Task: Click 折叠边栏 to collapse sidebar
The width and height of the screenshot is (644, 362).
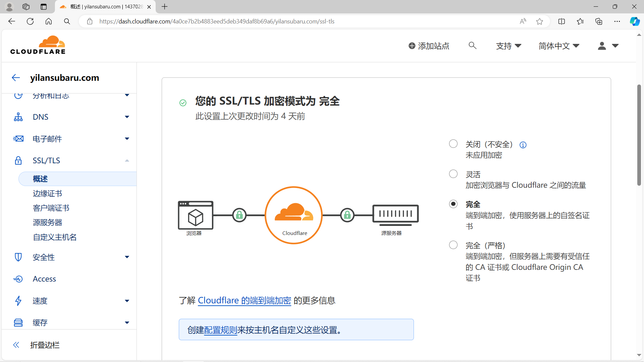Action: click(45, 345)
